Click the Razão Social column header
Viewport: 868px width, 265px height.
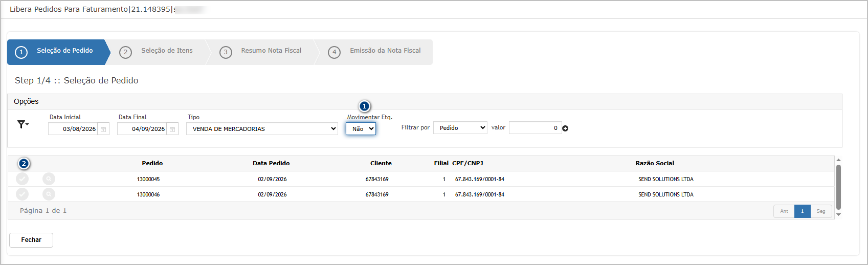coord(655,163)
